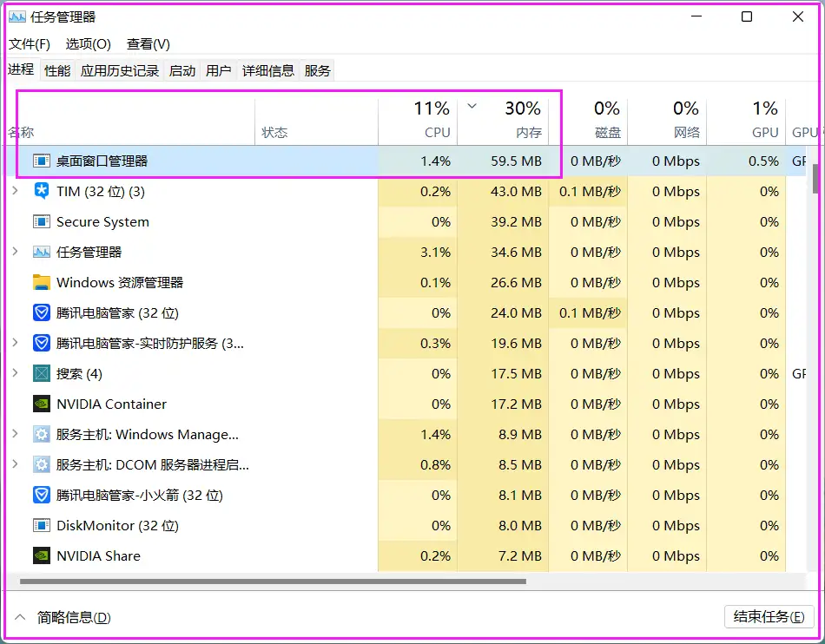Image resolution: width=825 pixels, height=644 pixels.
Task: Sort by the CPU column header
Action: point(418,120)
